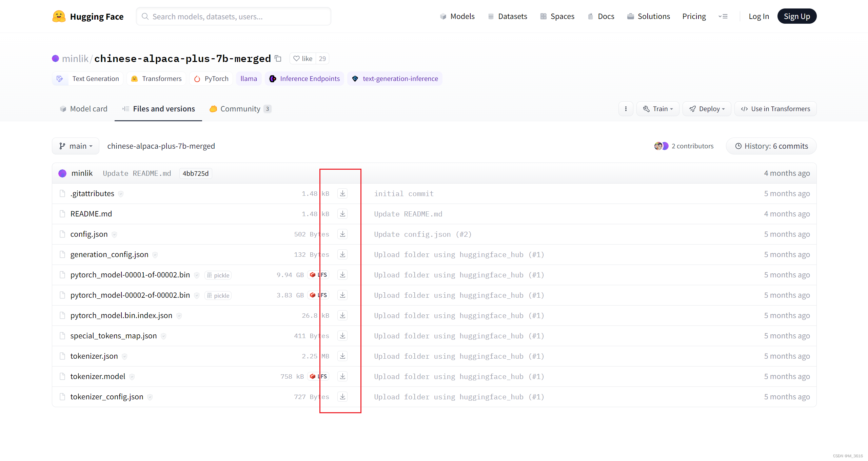Viewport: 868px width, 461px height.
Task: Download pytorch_model-00001-of-00002.bin file
Action: [x=342, y=275]
